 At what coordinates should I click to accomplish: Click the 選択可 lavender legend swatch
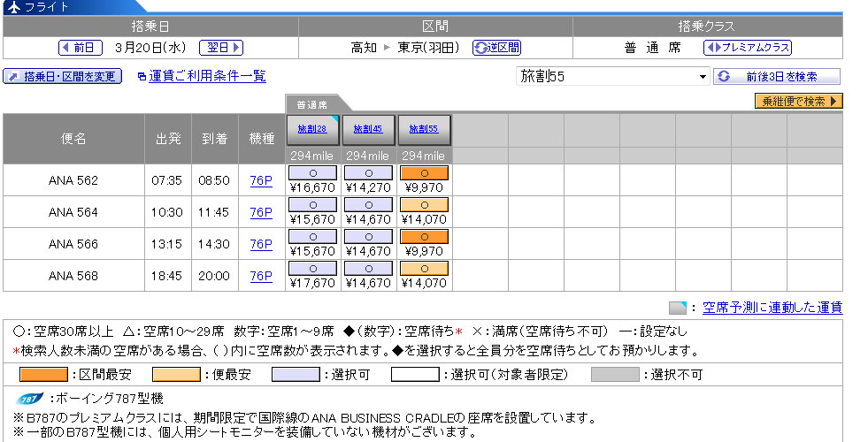(x=296, y=375)
